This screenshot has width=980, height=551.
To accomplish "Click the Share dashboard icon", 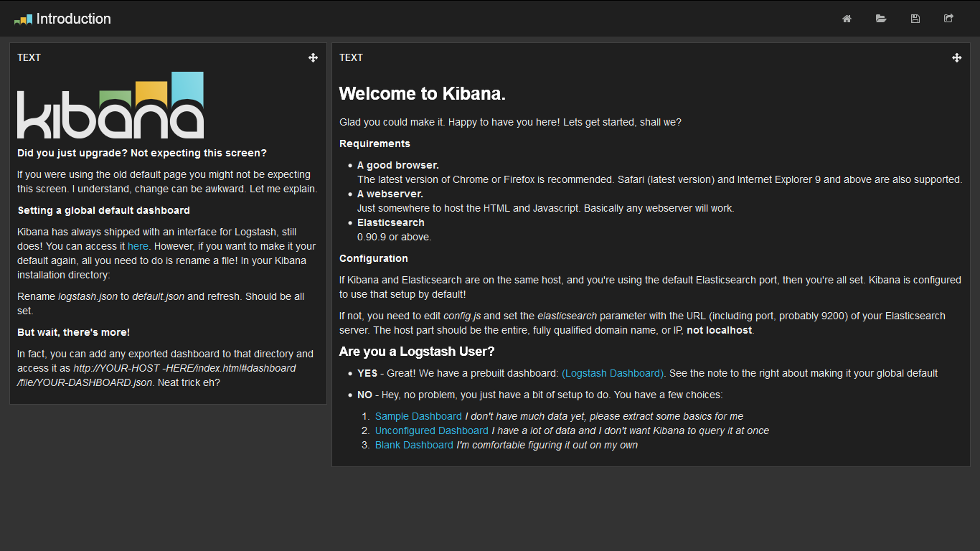I will 948,19.
